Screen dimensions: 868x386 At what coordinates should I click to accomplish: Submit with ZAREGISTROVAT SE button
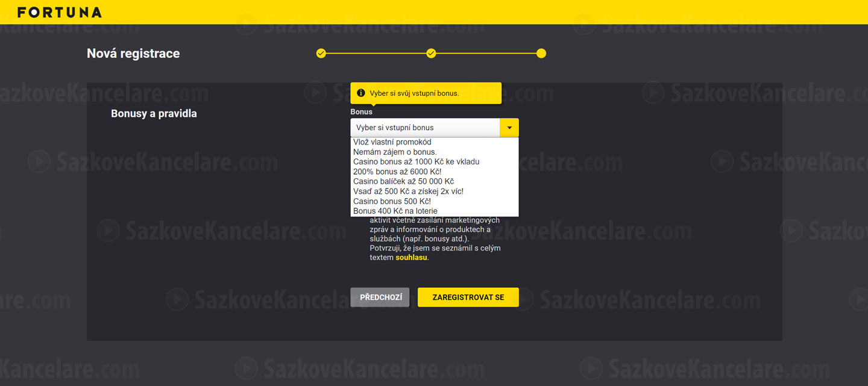click(x=468, y=297)
